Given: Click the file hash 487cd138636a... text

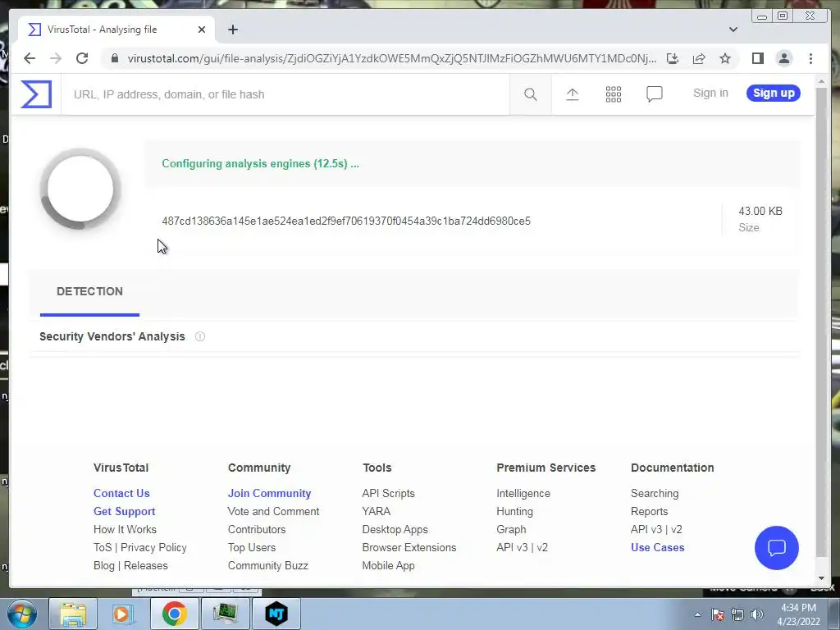Looking at the screenshot, I should coord(346,221).
